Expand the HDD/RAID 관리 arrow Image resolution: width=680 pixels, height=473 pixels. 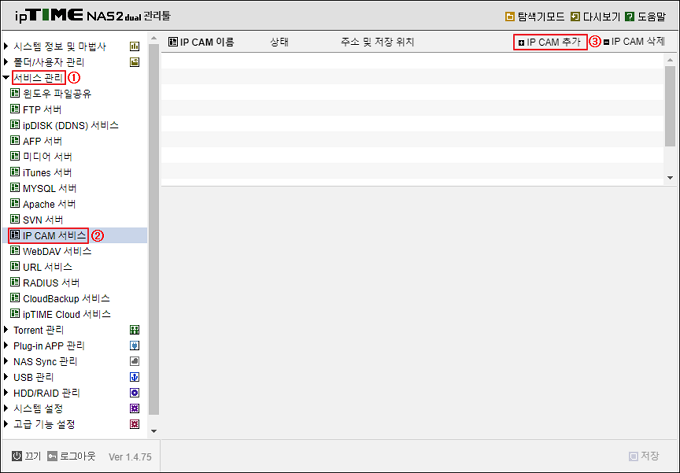tap(6, 393)
